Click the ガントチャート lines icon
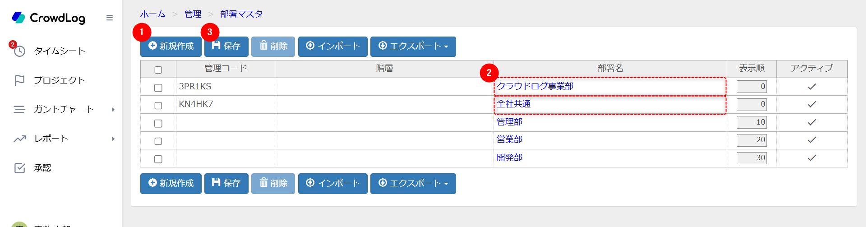 click(19, 109)
